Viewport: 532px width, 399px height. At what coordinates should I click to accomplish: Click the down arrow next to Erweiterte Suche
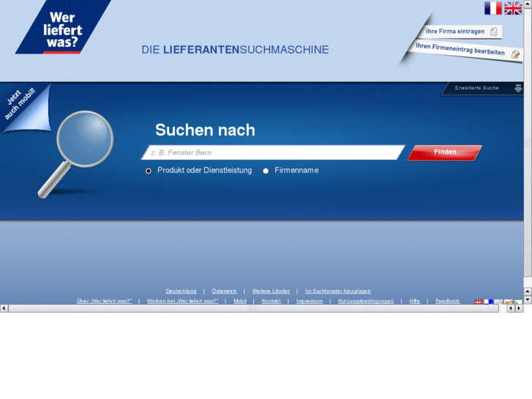(518, 89)
